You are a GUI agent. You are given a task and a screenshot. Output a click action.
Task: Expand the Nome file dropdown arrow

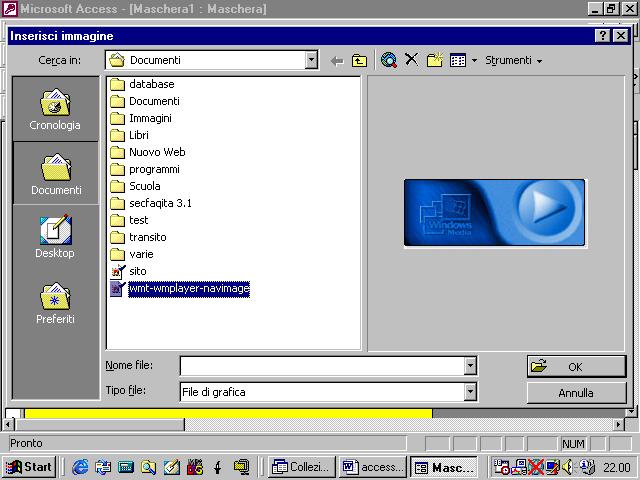coord(470,366)
